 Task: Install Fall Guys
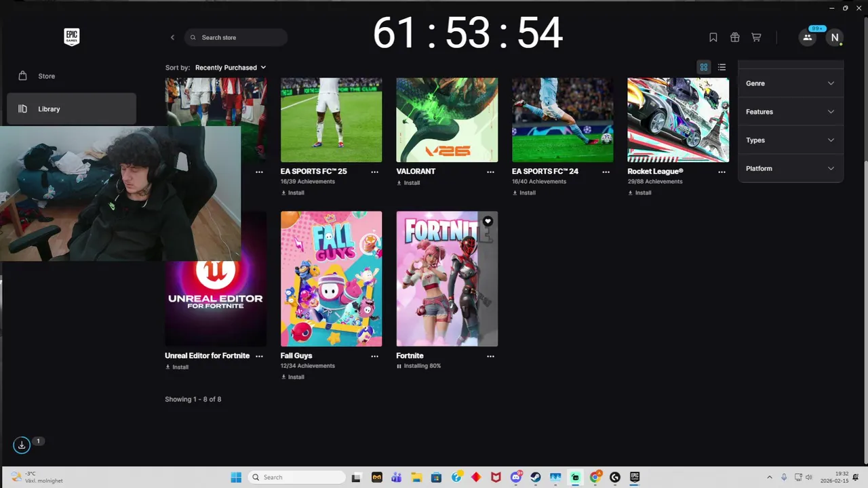point(292,377)
